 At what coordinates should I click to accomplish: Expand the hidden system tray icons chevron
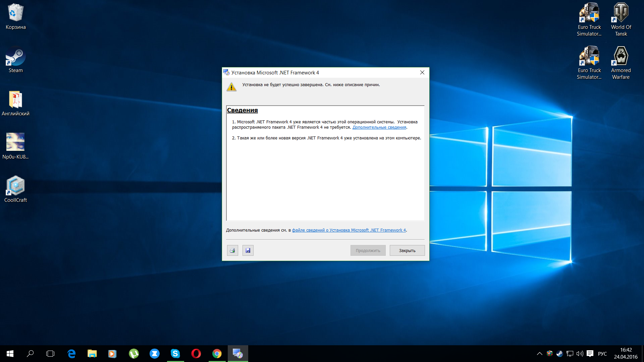click(539, 354)
